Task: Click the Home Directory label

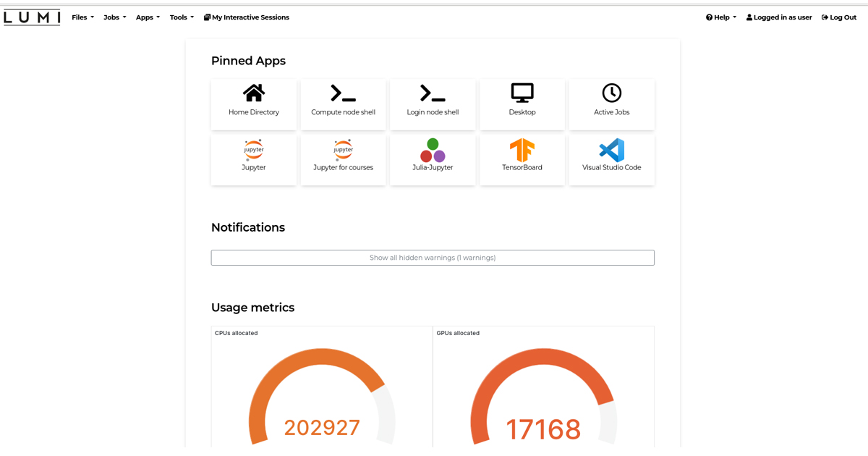Action: coord(254,112)
